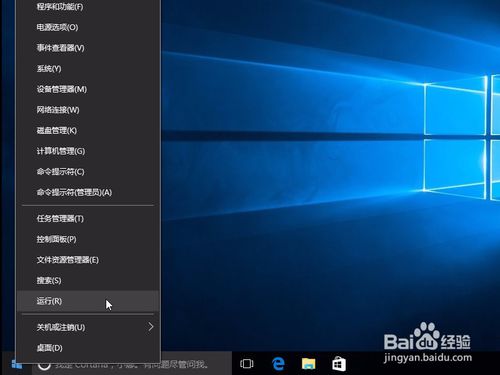Open File Explorer from the taskbar
The height and width of the screenshot is (375, 500).
[308, 363]
